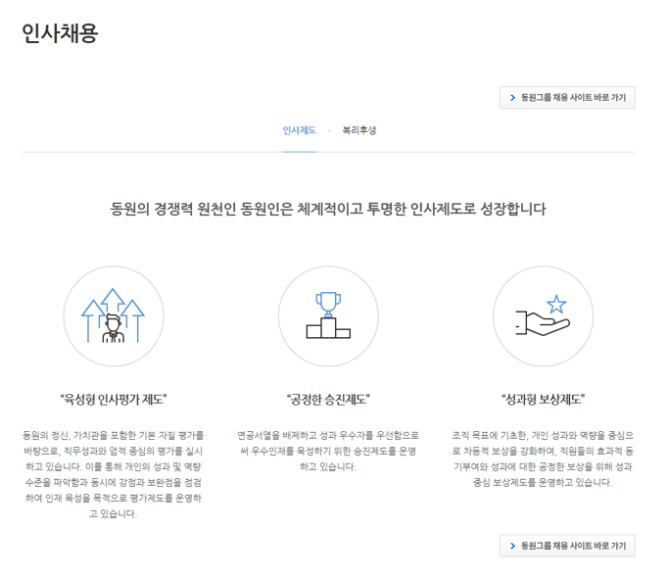
Task: Click the 성과형 보상제도 description paragraph
Action: pyautogui.click(x=543, y=459)
